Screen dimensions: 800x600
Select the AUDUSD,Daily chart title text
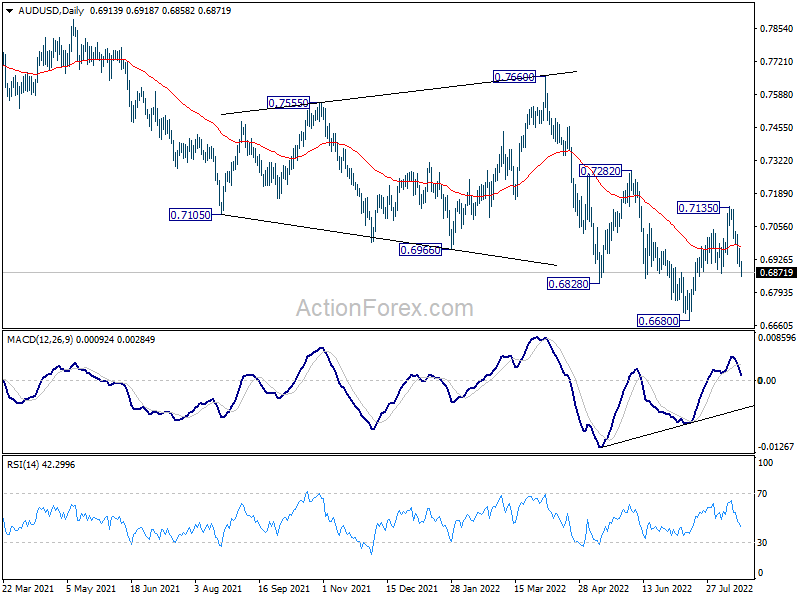point(51,11)
